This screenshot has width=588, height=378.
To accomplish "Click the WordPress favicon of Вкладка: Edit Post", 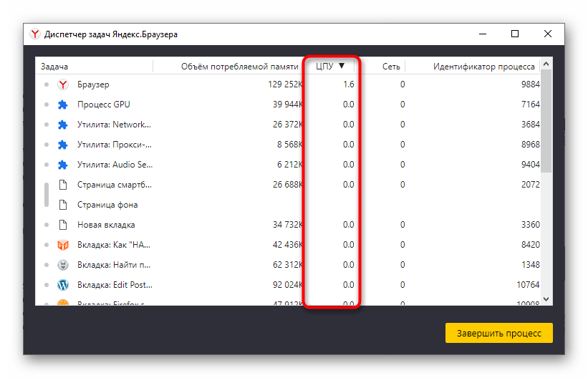I will [x=63, y=285].
